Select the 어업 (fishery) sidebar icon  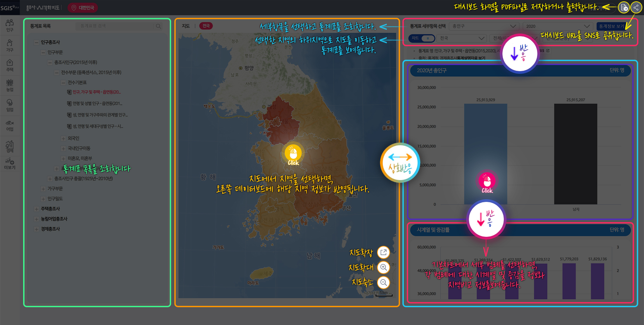click(x=10, y=125)
